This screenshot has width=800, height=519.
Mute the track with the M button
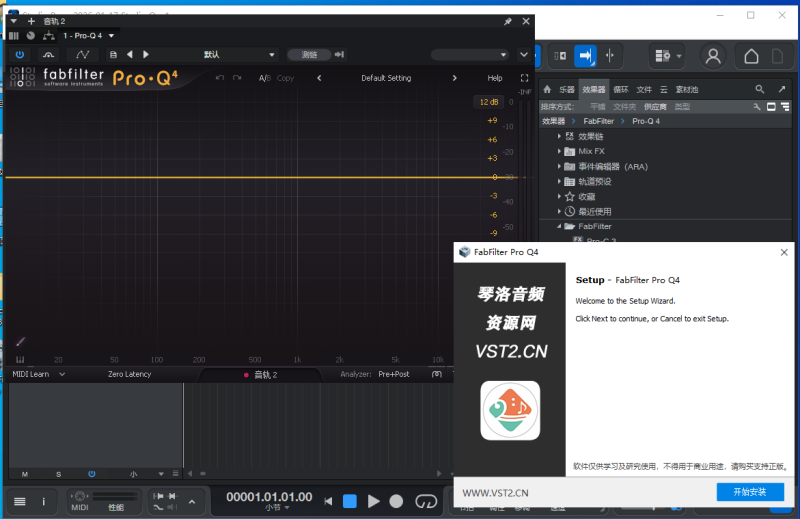(25, 474)
